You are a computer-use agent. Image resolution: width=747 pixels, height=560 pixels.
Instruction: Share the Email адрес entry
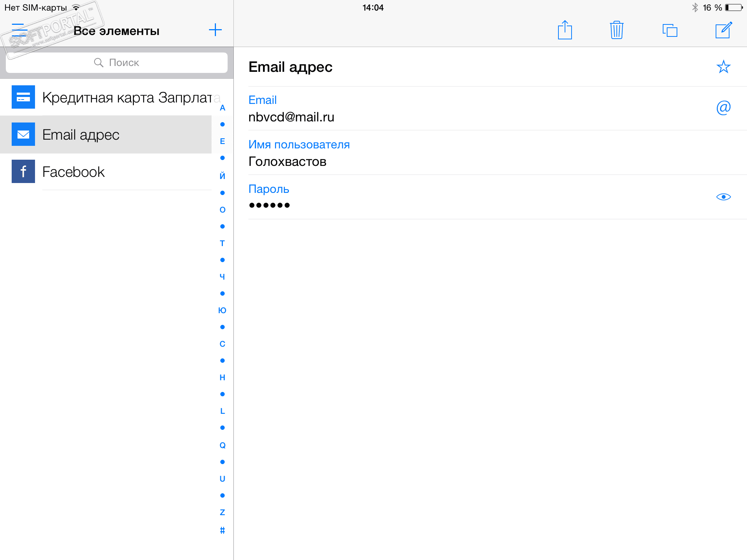coord(565,30)
